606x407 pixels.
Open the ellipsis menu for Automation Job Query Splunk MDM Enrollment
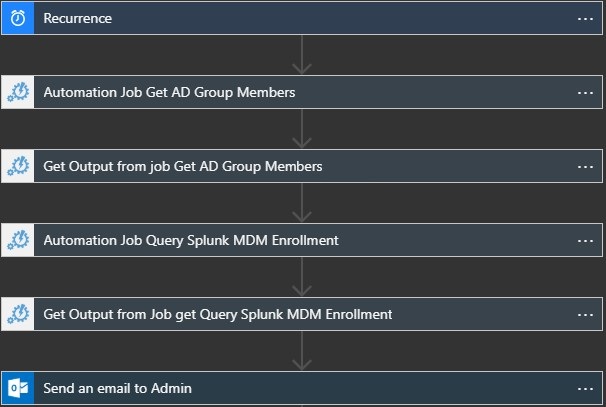pyautogui.click(x=585, y=240)
